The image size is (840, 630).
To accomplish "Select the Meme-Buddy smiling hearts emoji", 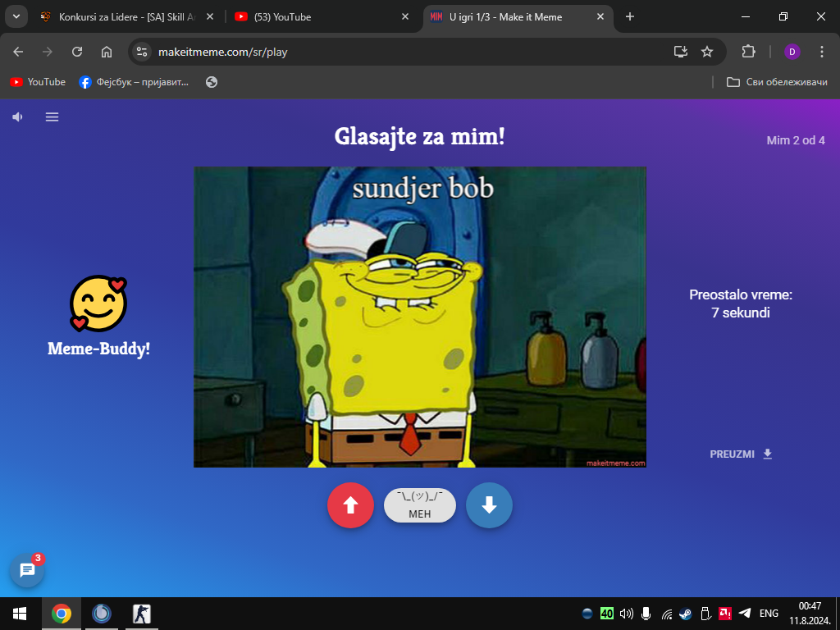I will click(98, 304).
